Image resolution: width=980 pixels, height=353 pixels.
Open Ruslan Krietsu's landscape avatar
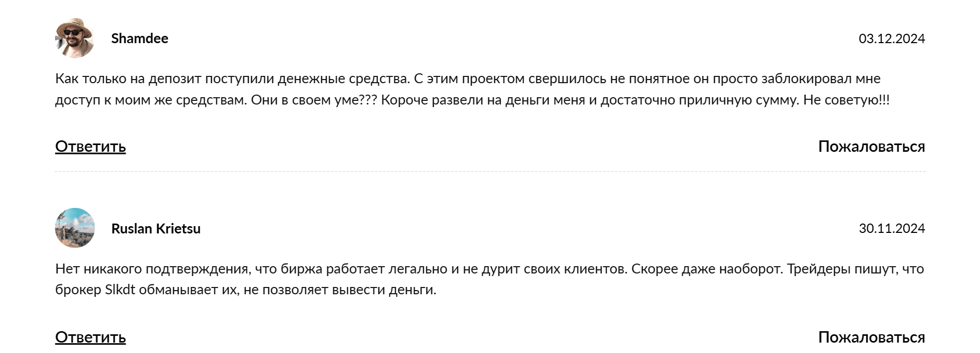[75, 228]
